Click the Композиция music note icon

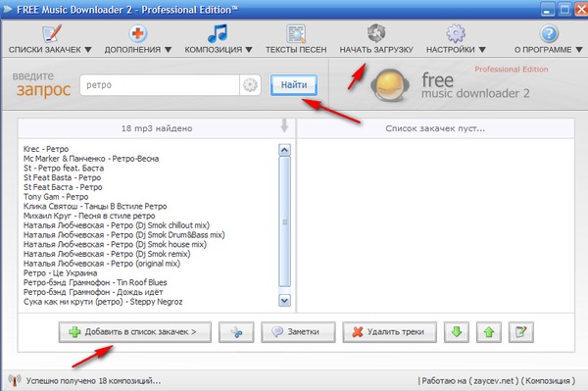218,33
